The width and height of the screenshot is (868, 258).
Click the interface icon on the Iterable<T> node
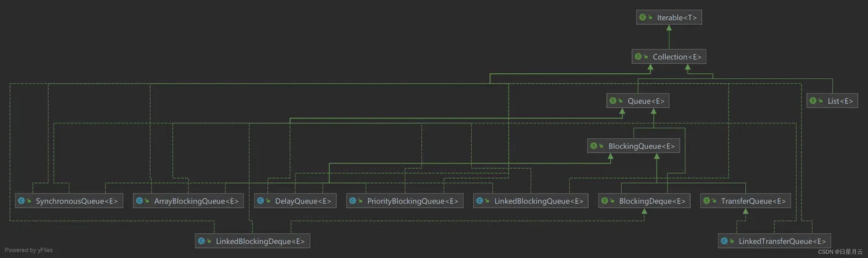pos(643,18)
